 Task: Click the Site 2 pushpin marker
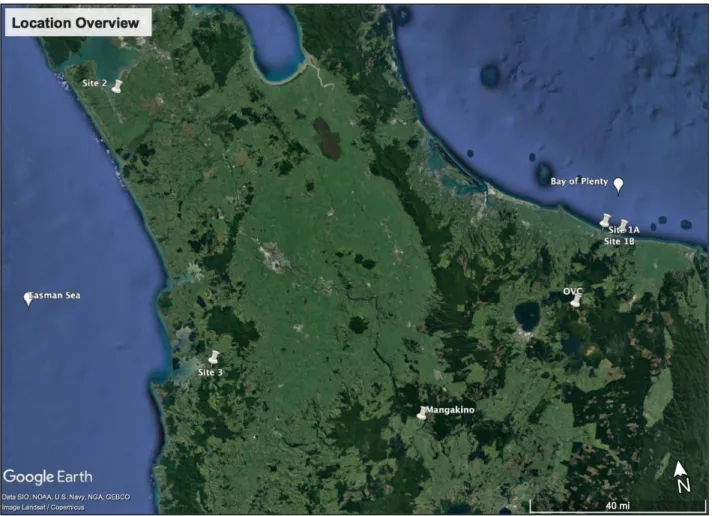point(117,86)
